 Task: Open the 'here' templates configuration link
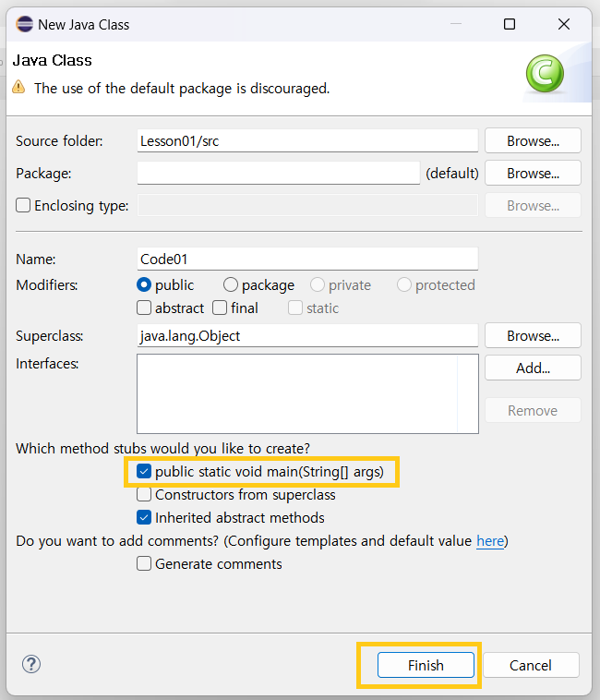pyautogui.click(x=490, y=541)
